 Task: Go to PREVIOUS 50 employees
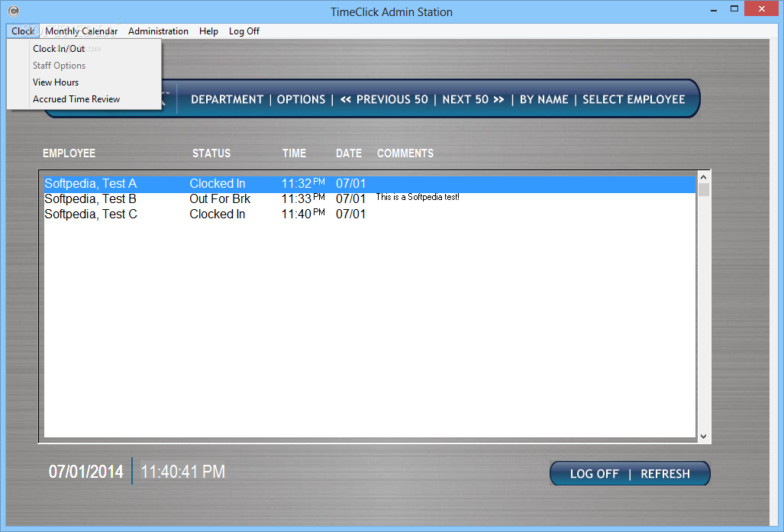384,99
